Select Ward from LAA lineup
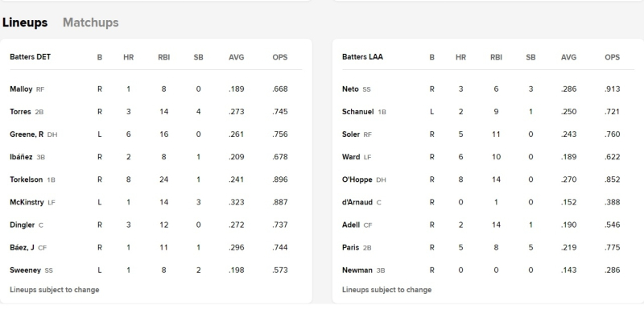This screenshot has height=326, width=644. click(x=351, y=157)
